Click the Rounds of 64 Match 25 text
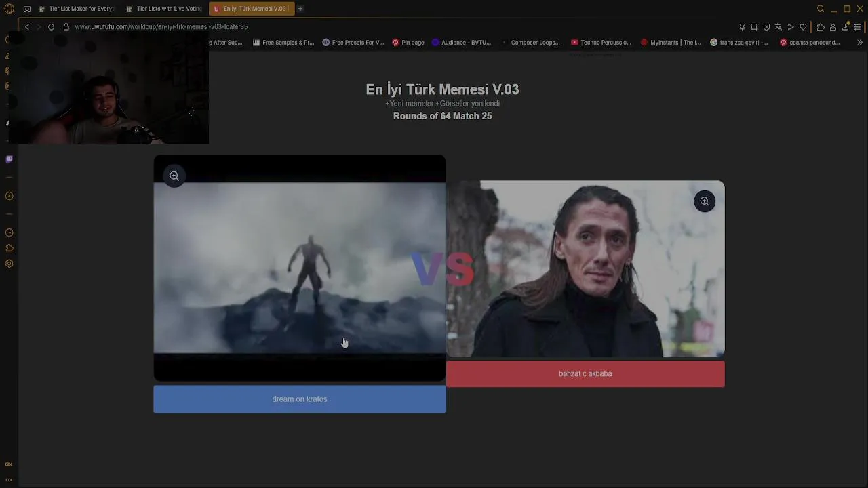868x488 pixels. (442, 116)
